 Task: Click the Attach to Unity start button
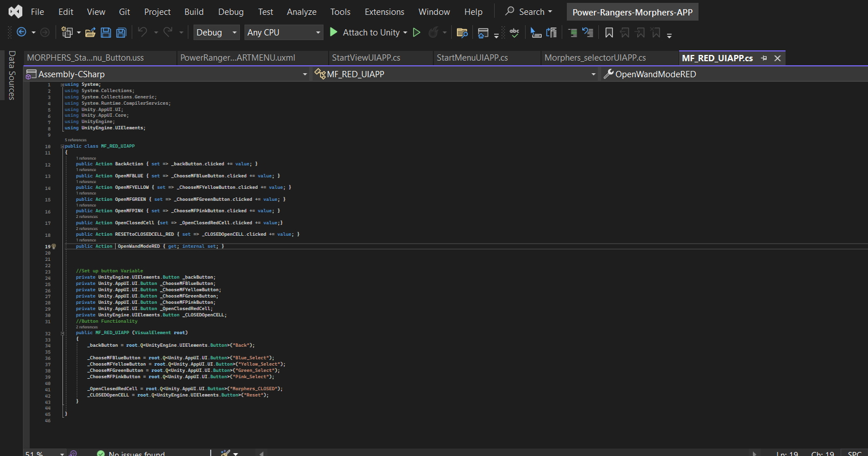click(x=365, y=33)
